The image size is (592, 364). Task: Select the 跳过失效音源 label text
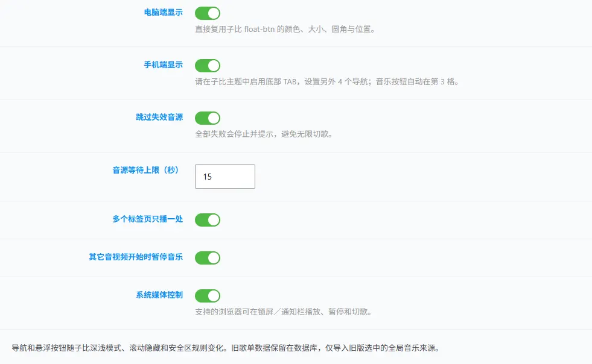[159, 118]
